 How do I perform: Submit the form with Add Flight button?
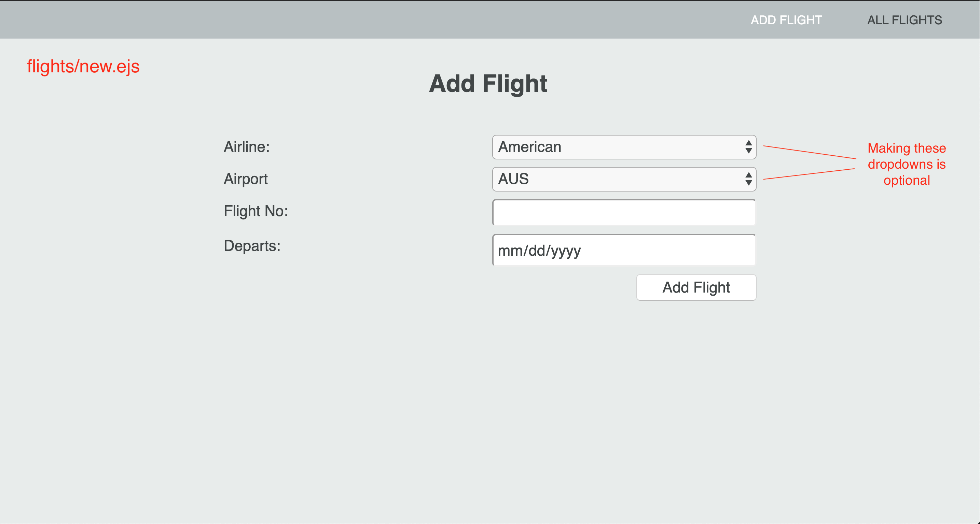click(696, 287)
